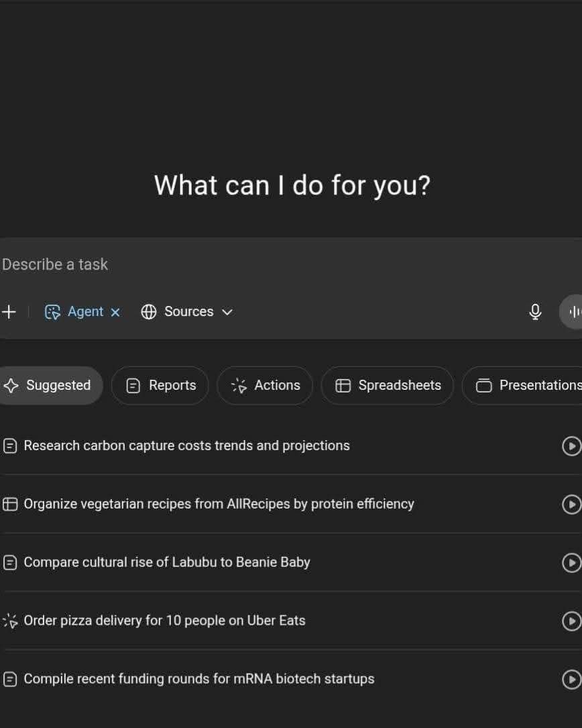Run the carbon capture research suggestion

click(571, 446)
